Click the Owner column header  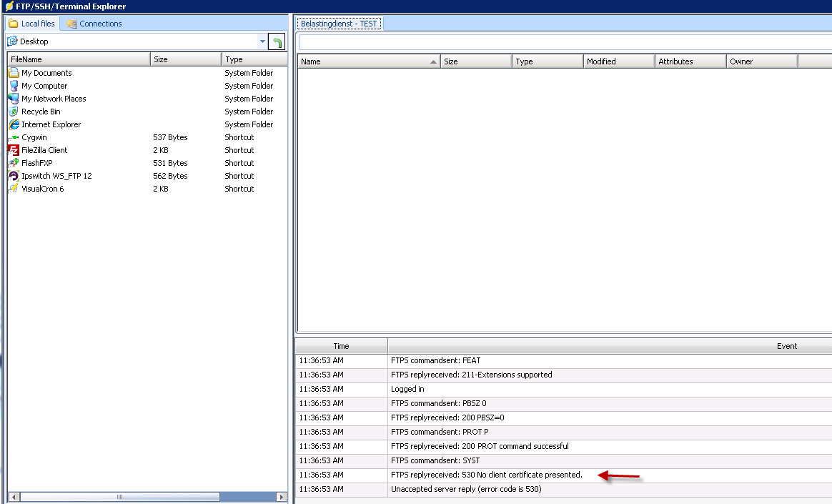tap(761, 61)
